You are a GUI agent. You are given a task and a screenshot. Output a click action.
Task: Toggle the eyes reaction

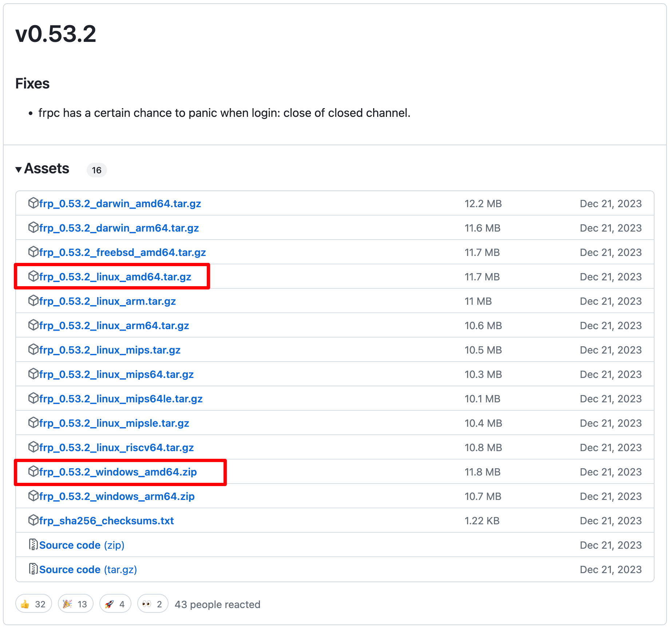pos(153,604)
